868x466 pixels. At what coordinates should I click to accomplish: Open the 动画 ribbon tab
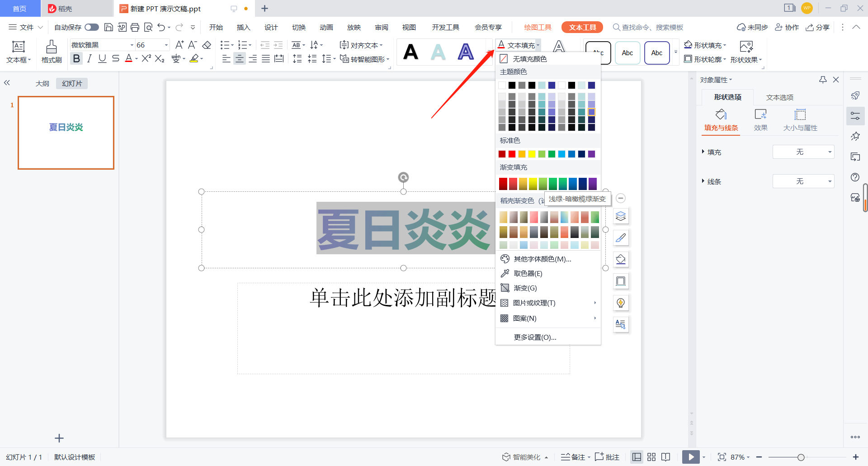tap(326, 27)
